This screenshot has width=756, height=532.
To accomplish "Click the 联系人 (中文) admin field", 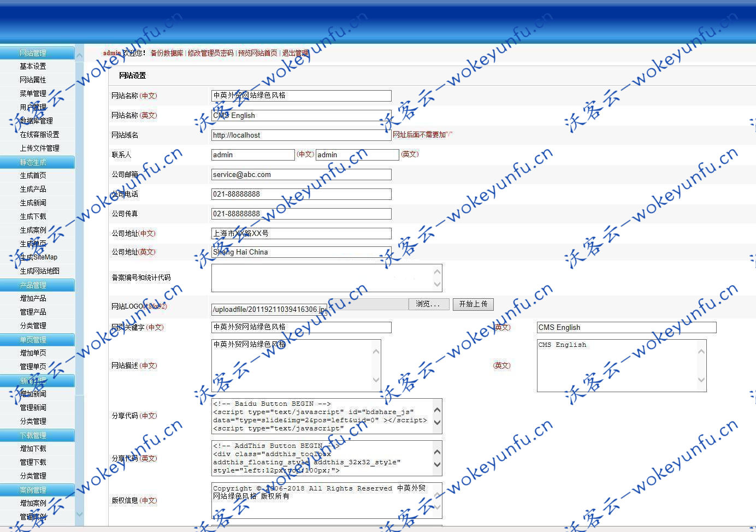I will [253, 155].
